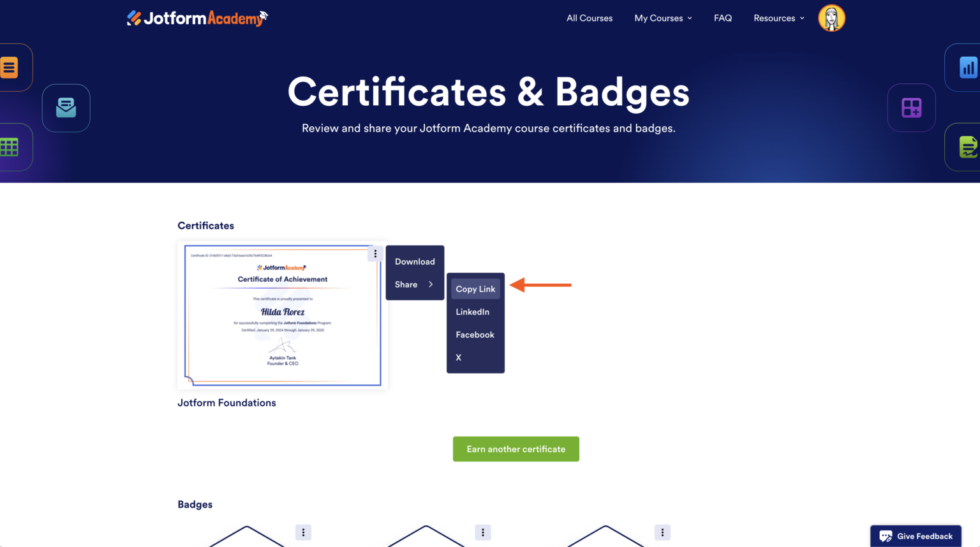Open the green tables icon on the left edge

(9, 147)
